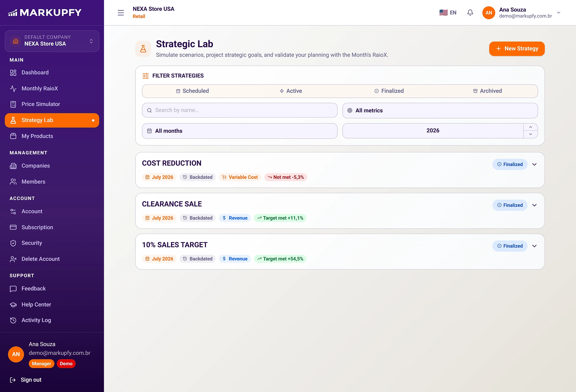This screenshot has width=576, height=392.
Task: Click the Security shield icon
Action: coord(13,243)
